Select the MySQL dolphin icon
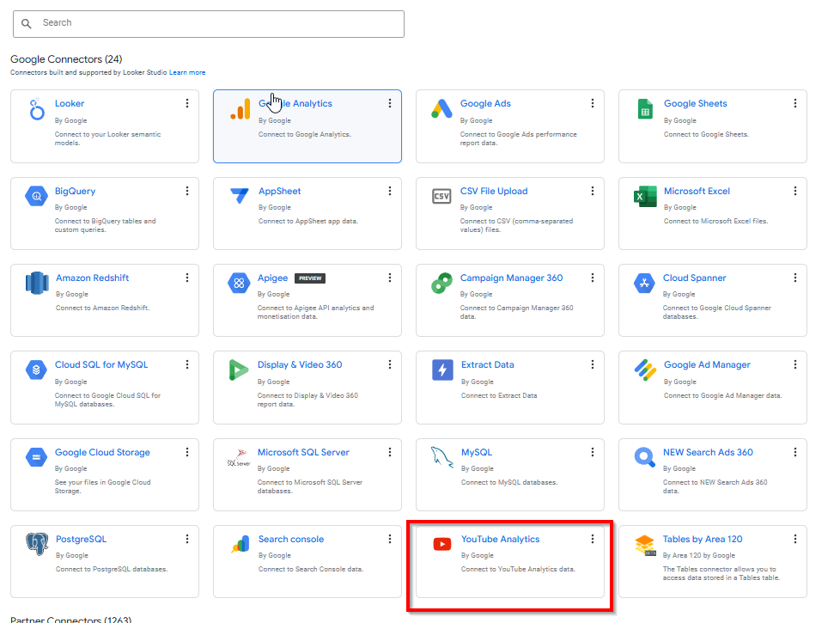Image resolution: width=840 pixels, height=623 pixels. (x=441, y=457)
